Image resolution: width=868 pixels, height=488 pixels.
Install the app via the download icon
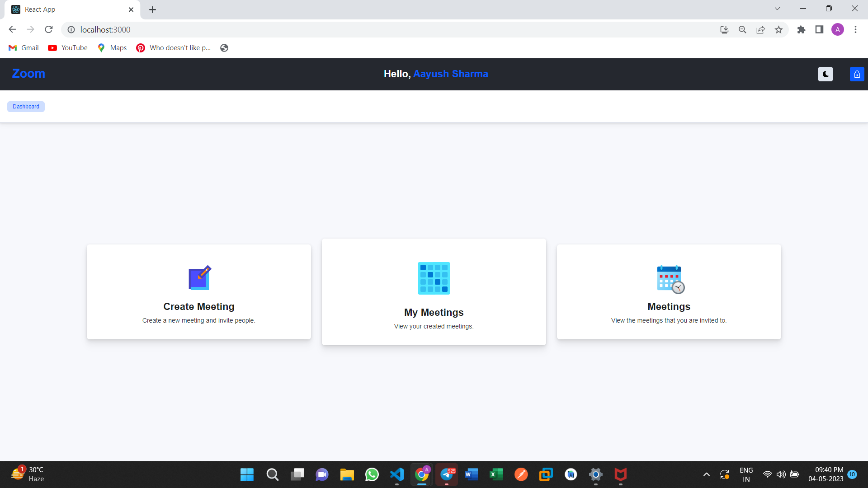[724, 29]
